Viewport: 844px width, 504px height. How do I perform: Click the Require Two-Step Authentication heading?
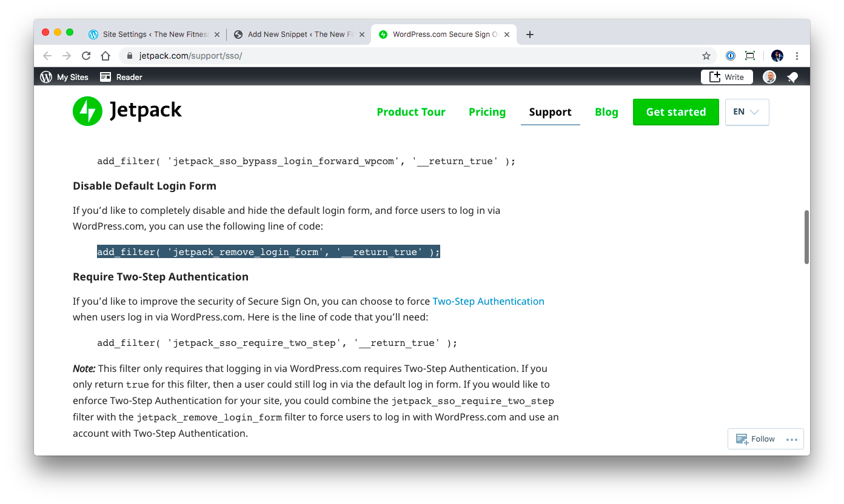[161, 277]
